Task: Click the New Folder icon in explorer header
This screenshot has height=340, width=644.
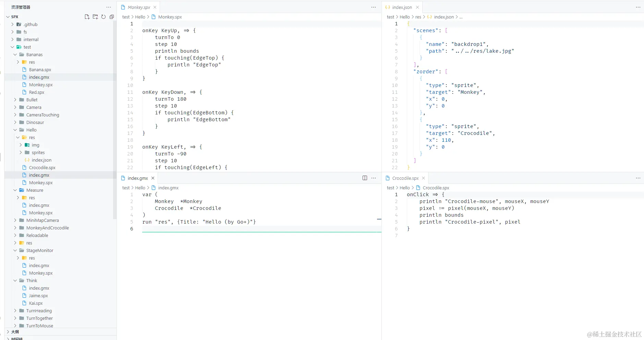Action: (x=95, y=17)
